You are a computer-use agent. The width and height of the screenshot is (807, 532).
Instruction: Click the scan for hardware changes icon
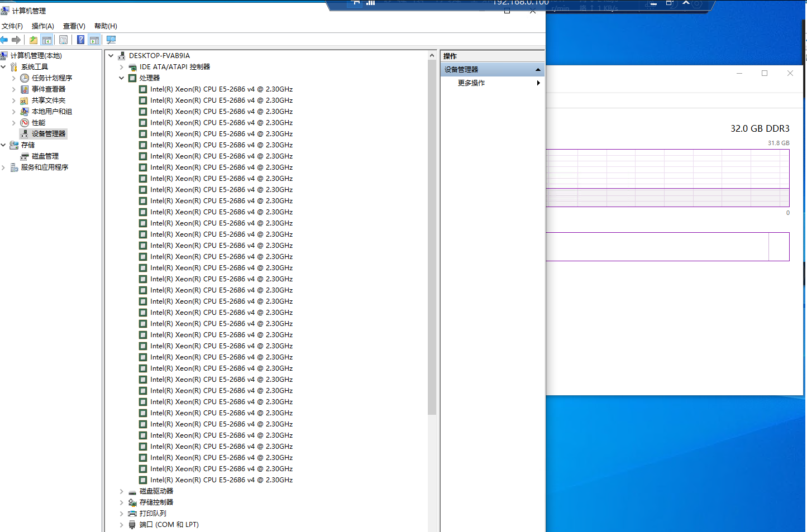[x=111, y=40]
